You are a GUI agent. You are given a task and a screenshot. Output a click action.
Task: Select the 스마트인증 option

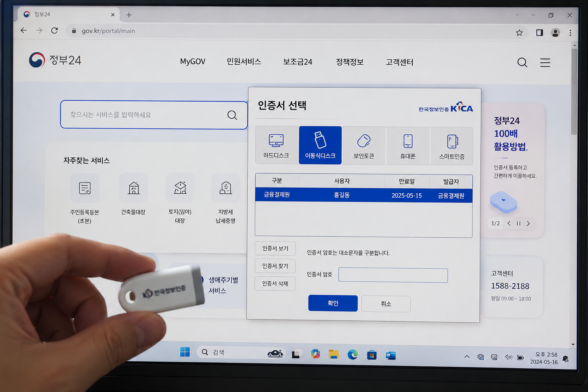(452, 146)
